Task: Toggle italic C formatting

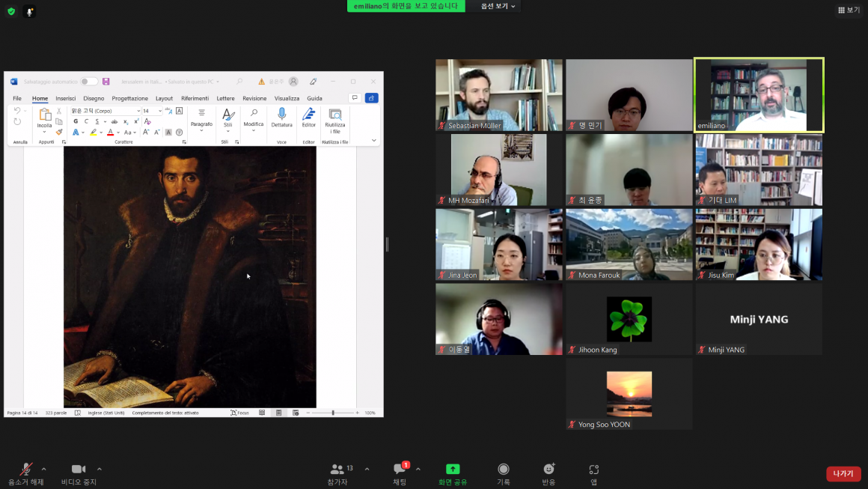Action: click(x=86, y=121)
